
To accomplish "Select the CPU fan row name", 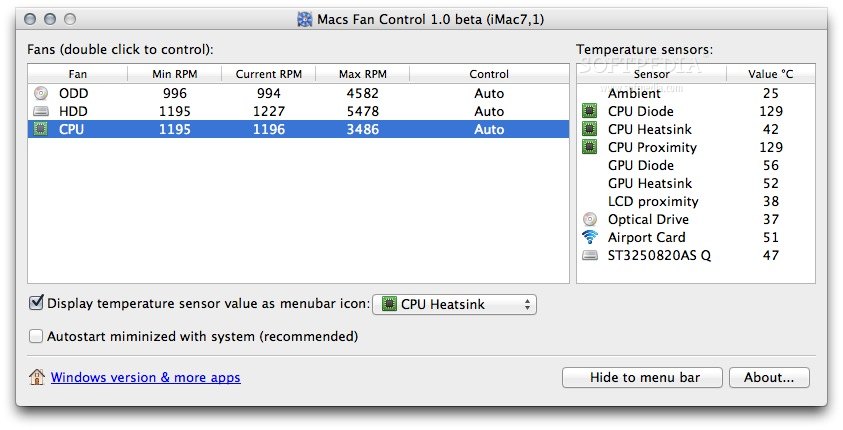I will point(72,130).
